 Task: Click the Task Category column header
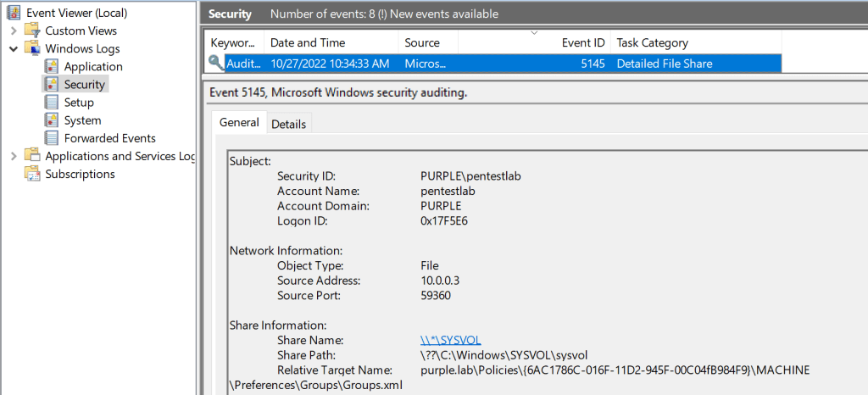tap(652, 42)
